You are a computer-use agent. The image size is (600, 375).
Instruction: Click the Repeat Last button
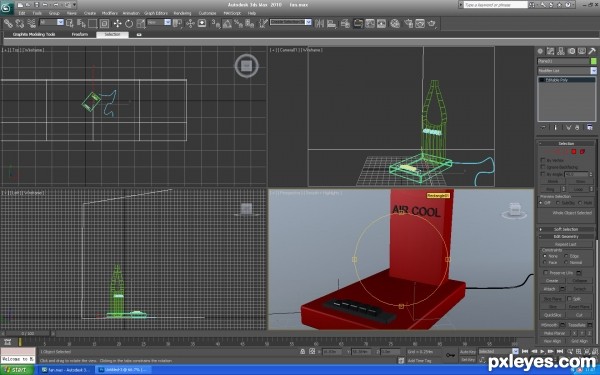[x=566, y=244]
